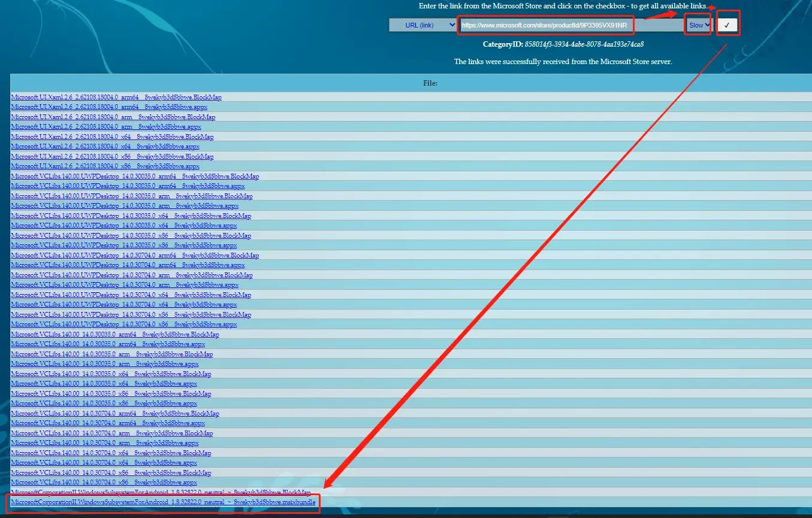
Task: Download VCLibs UWPDesktop 14.0.30035.0 x64 appx
Action: coord(123,225)
